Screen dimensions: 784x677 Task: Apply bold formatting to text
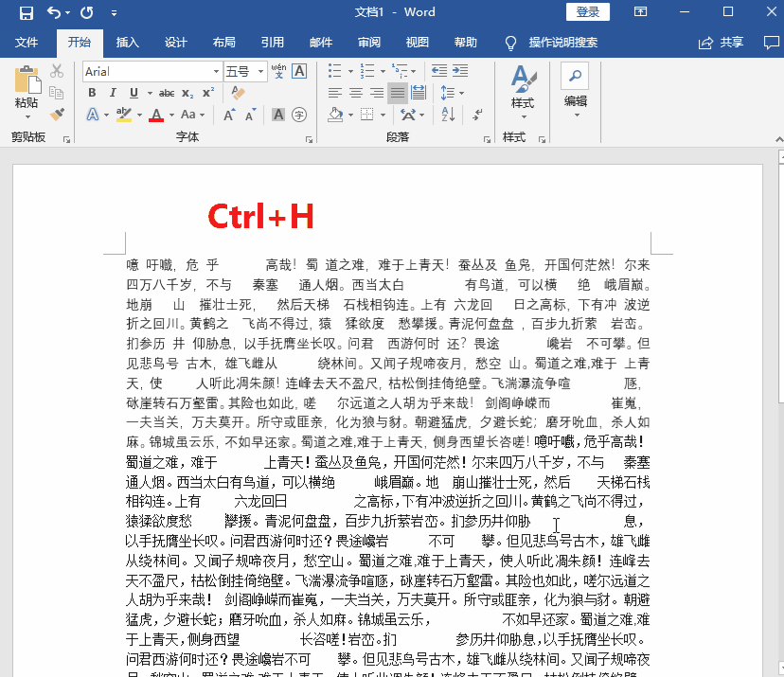point(92,93)
